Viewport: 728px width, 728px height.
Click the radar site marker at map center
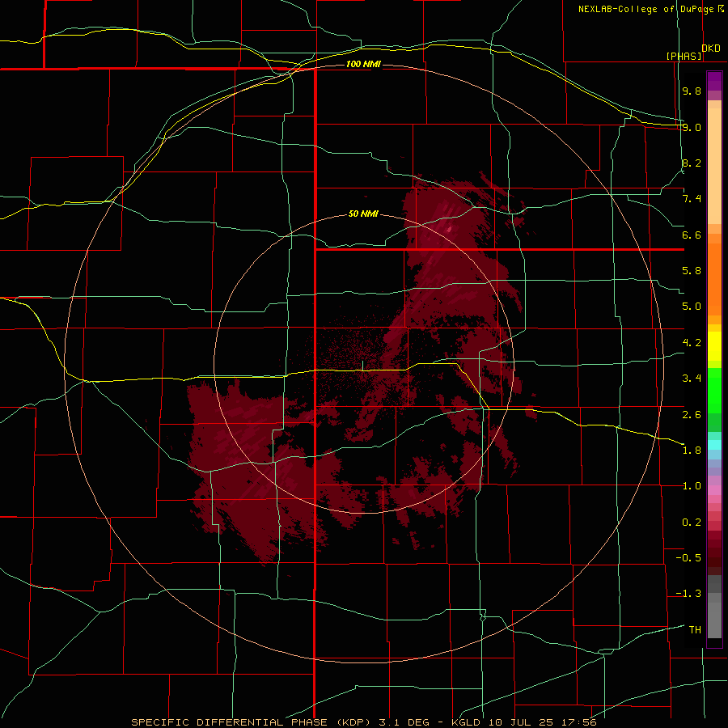[x=362, y=366]
